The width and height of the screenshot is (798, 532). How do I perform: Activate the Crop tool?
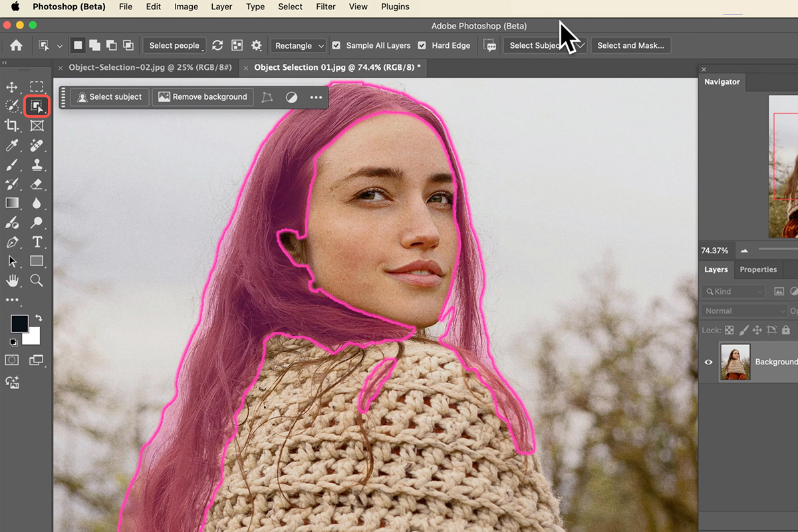pos(11,125)
